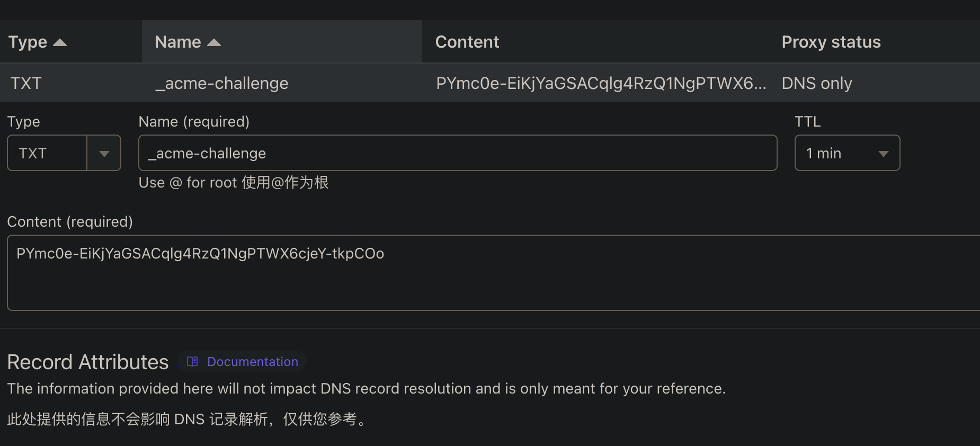The image size is (980, 446).
Task: Click the TXT cell in the record row
Action: [x=26, y=83]
